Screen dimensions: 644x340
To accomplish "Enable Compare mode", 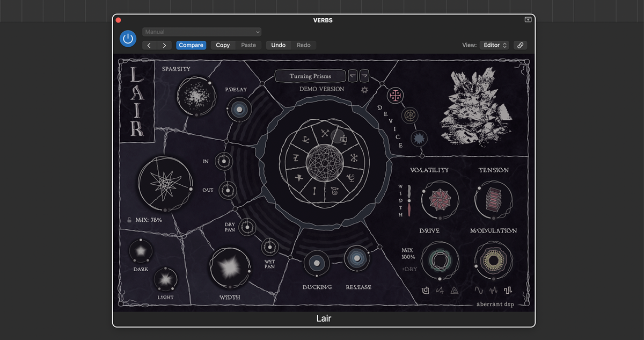I will click(x=191, y=45).
